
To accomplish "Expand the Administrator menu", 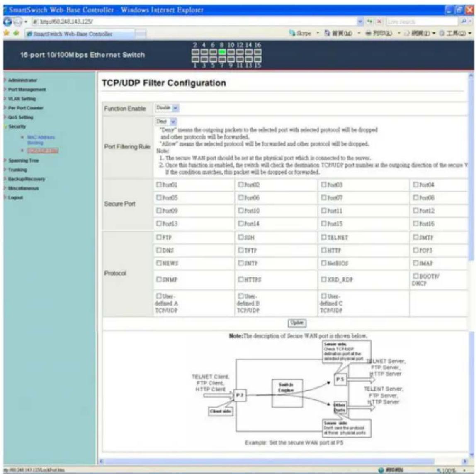I will coord(22,80).
